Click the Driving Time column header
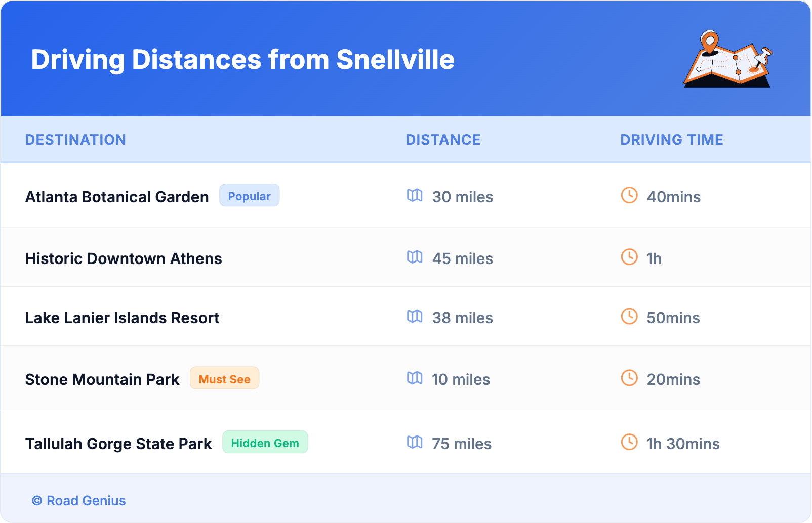This screenshot has width=812, height=523. click(x=671, y=140)
